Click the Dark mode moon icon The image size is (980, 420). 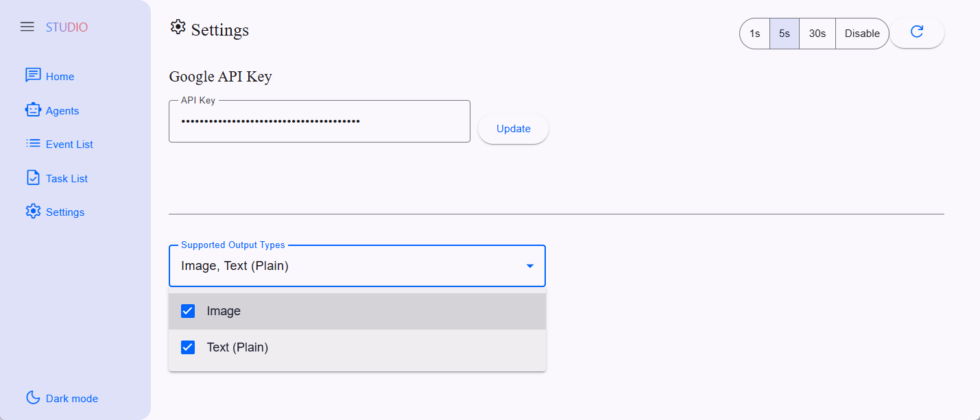pos(33,397)
